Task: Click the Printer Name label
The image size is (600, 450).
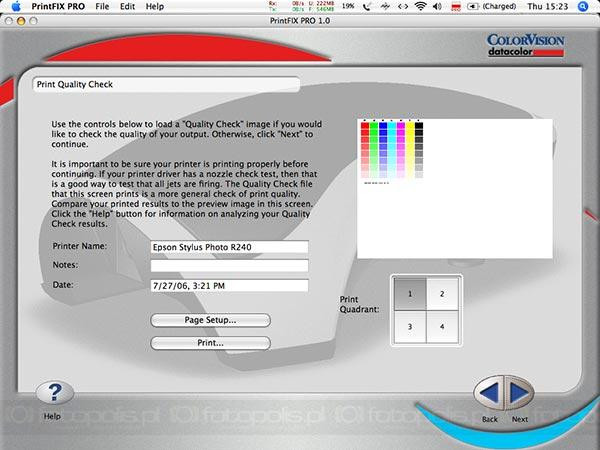Action: (80, 246)
